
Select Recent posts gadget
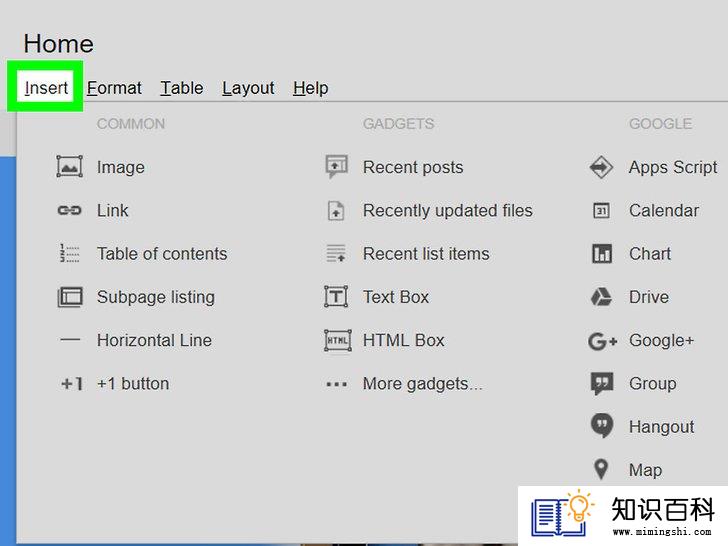click(x=413, y=167)
